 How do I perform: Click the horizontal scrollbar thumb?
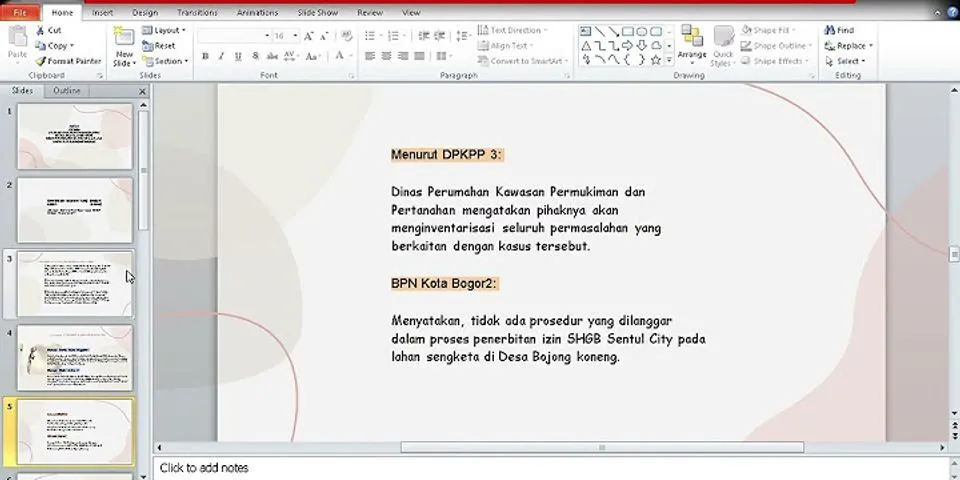click(x=602, y=448)
